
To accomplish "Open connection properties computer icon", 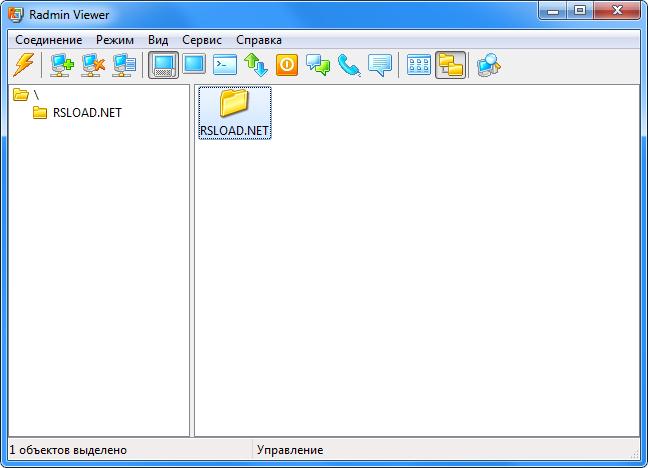I will click(x=124, y=65).
